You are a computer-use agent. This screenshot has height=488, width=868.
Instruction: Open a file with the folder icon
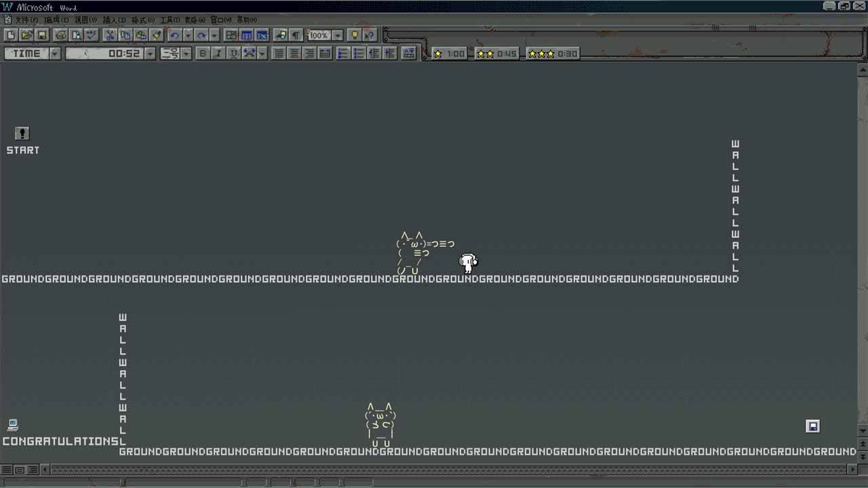[x=26, y=35]
